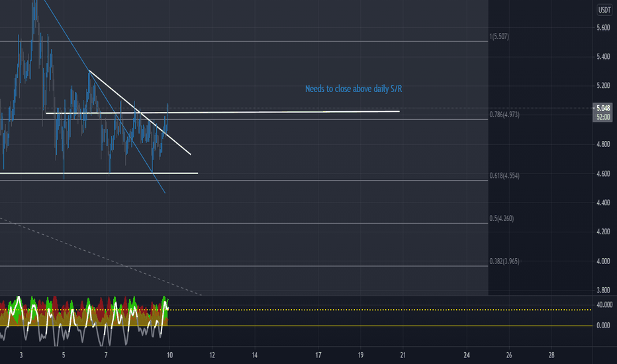
Task: Click date 12 on the time axis
Action: pyautogui.click(x=212, y=355)
